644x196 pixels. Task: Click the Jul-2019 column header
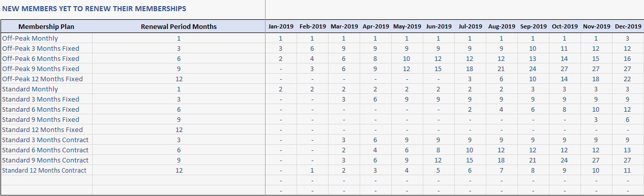470,26
